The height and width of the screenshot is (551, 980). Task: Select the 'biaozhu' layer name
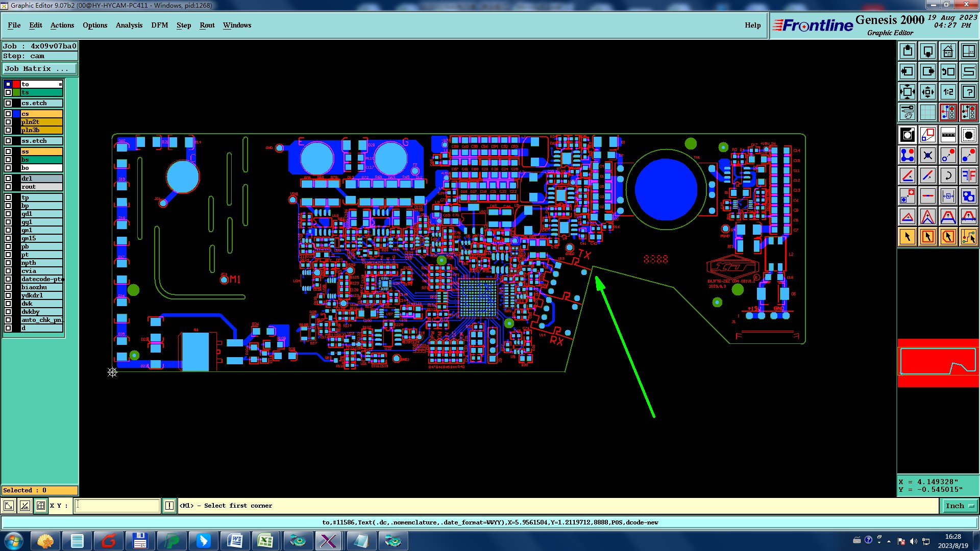41,287
